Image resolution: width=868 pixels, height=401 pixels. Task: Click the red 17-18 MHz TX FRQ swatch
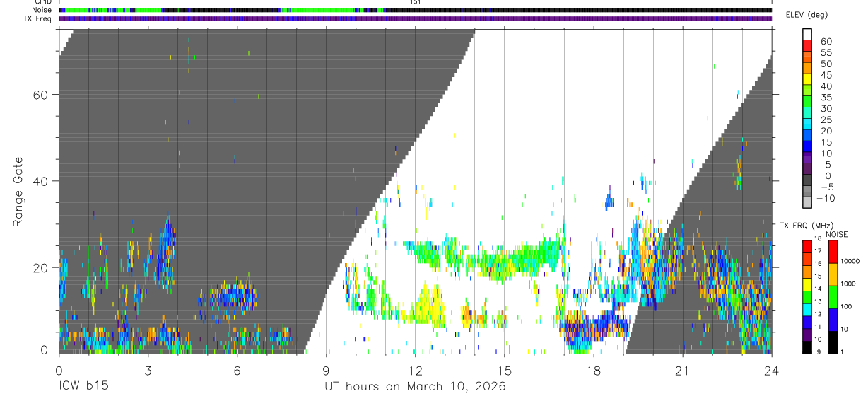pos(807,245)
